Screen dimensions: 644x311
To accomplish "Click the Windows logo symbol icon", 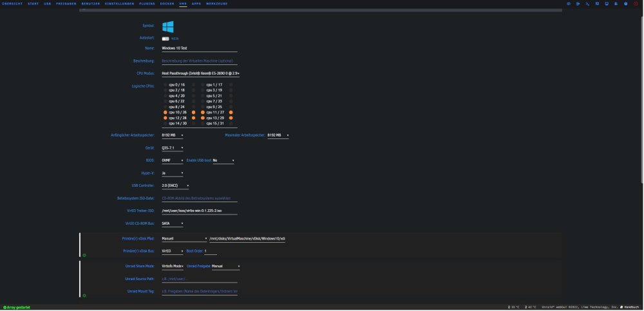I will 167,27.
